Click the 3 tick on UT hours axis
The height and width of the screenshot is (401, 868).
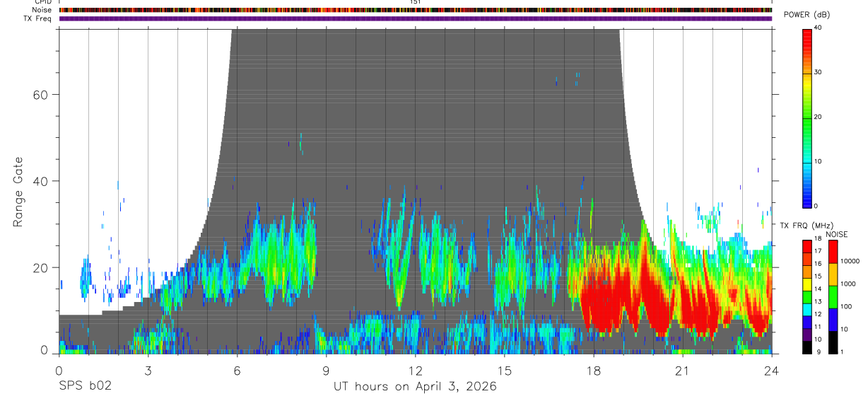[x=148, y=371]
